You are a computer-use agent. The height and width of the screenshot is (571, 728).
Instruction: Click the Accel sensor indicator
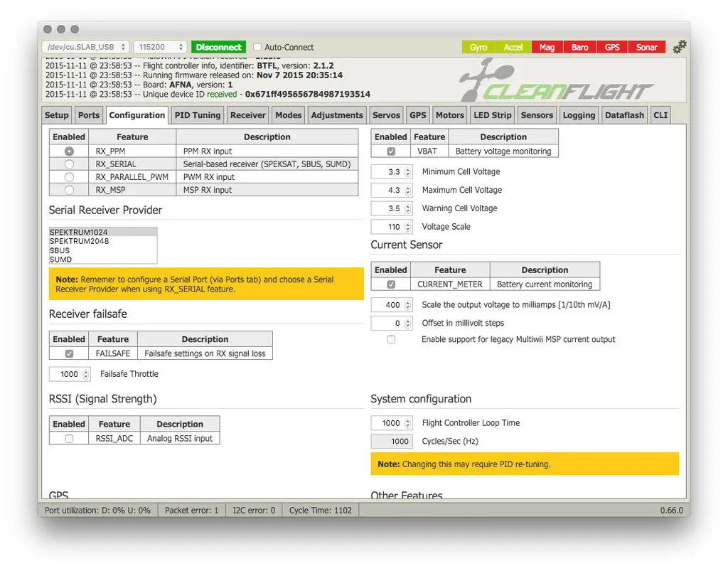point(513,48)
